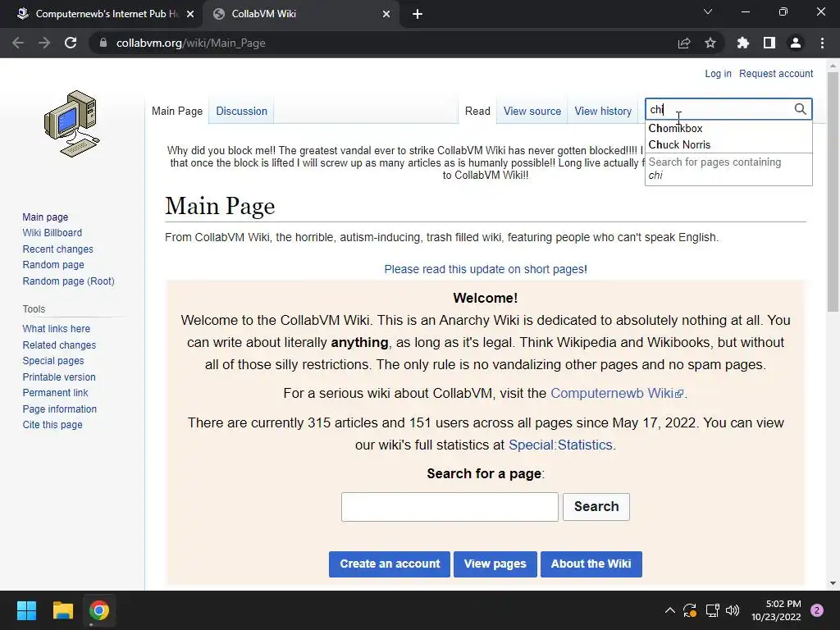This screenshot has height=630, width=840.
Task: Open the Chrome profile avatar icon
Action: (796, 43)
